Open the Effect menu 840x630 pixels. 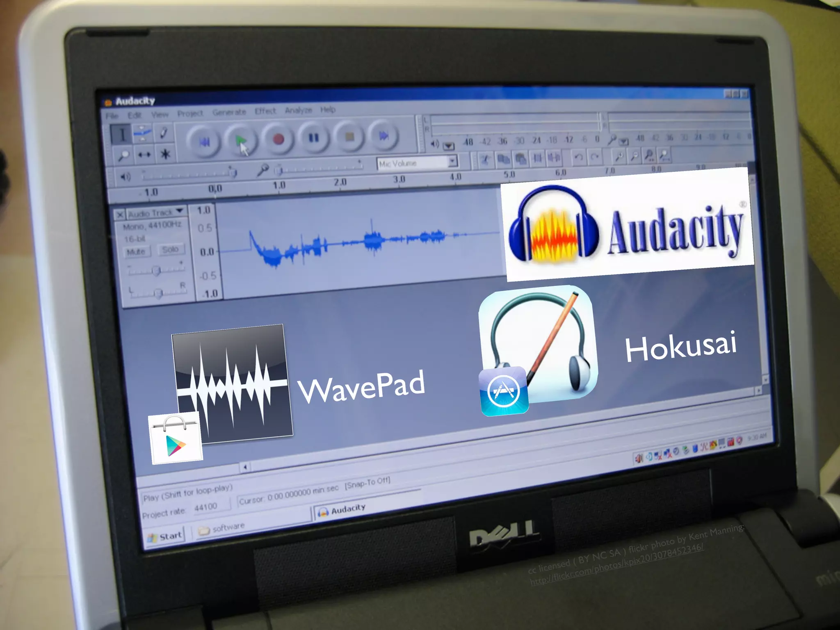tap(265, 111)
